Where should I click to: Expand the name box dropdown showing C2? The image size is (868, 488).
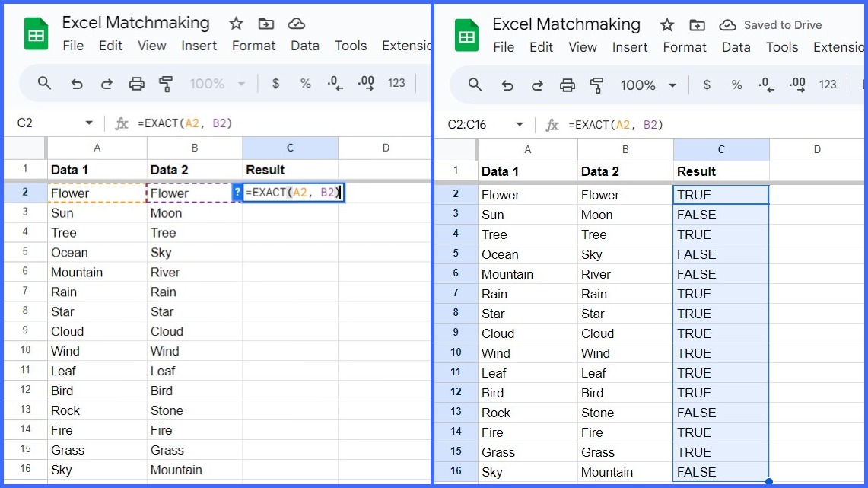[88, 122]
